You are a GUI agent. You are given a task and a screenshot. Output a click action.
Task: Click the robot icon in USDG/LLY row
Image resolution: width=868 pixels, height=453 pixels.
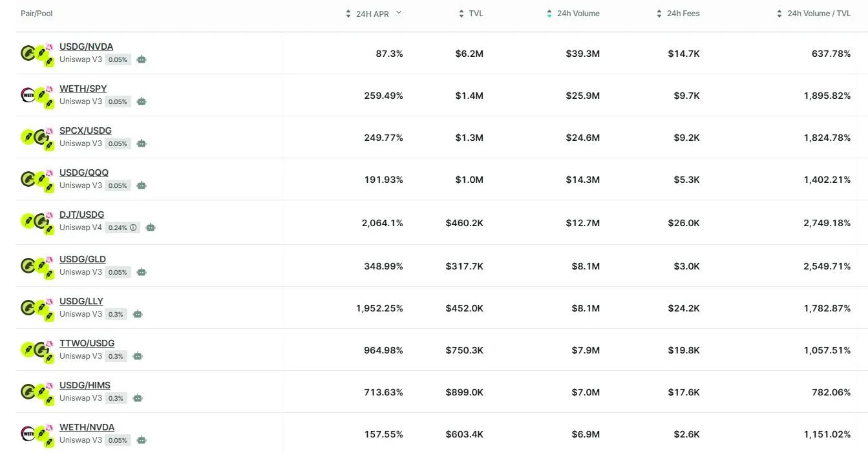(x=138, y=314)
